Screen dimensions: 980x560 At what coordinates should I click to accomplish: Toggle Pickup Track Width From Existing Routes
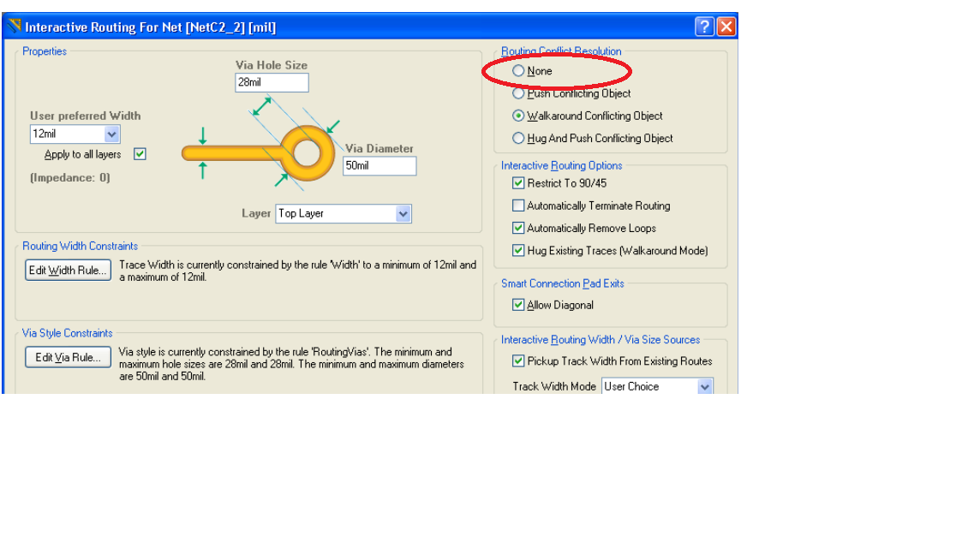[517, 360]
